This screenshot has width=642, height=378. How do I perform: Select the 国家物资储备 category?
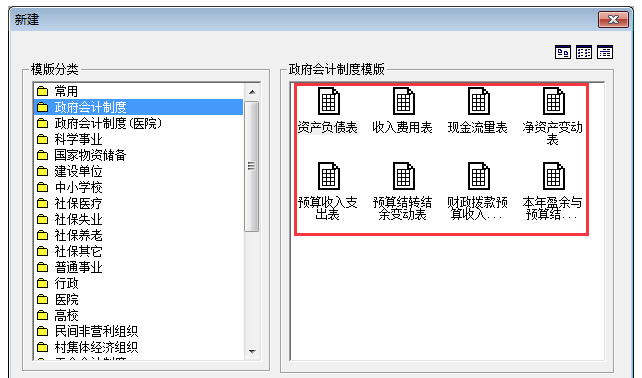[x=138, y=155]
